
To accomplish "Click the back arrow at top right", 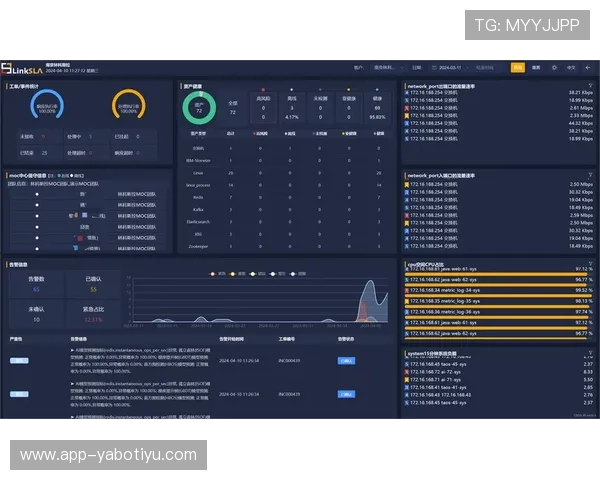I will point(589,68).
